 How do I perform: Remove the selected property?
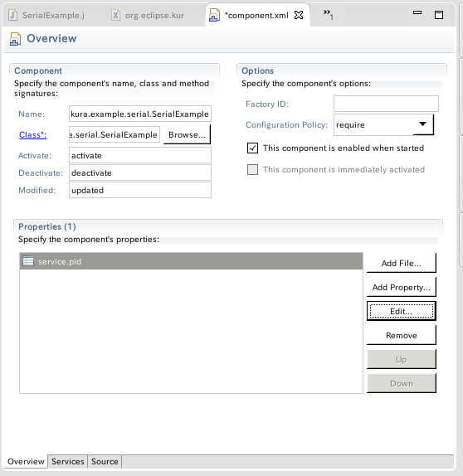coord(402,335)
